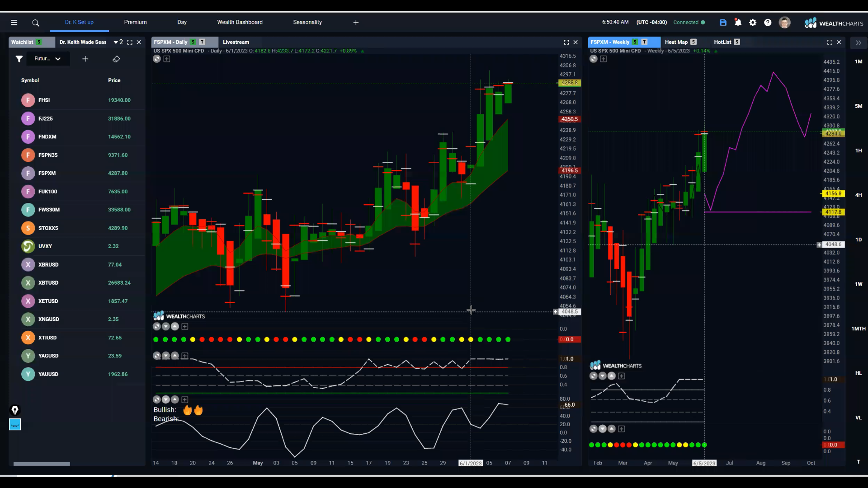Screen dimensions: 868x488
Task: Open notifications bell icon
Action: pyautogui.click(x=738, y=22)
